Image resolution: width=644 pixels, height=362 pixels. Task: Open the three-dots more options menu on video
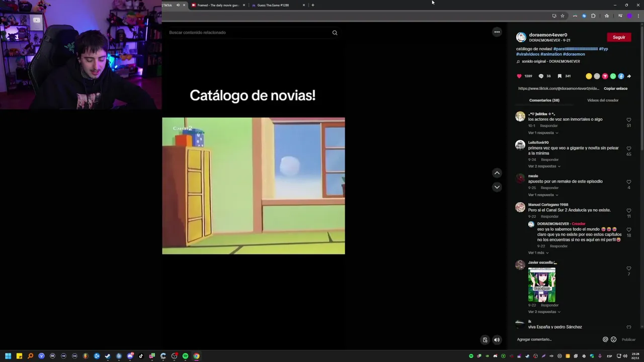tap(497, 32)
